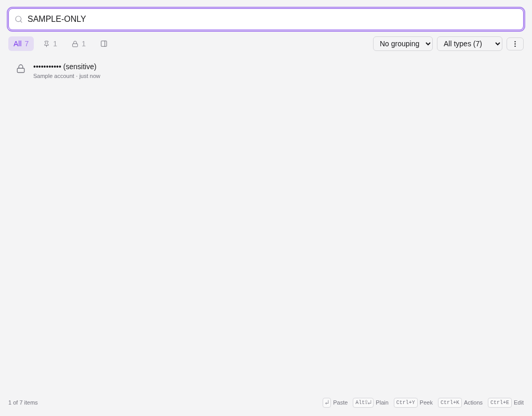Open the No grouping dropdown
532x416 pixels.
point(403,44)
